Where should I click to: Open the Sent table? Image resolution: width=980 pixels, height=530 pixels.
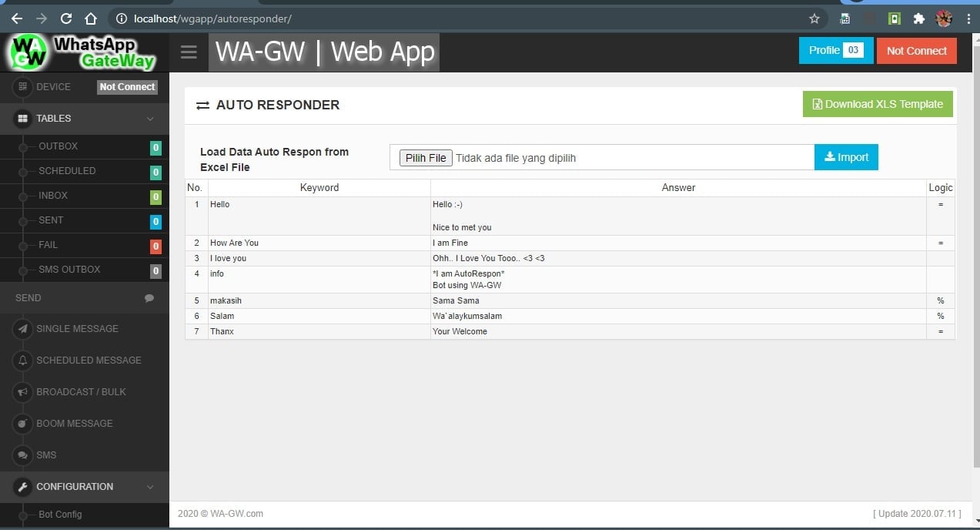[51, 220]
